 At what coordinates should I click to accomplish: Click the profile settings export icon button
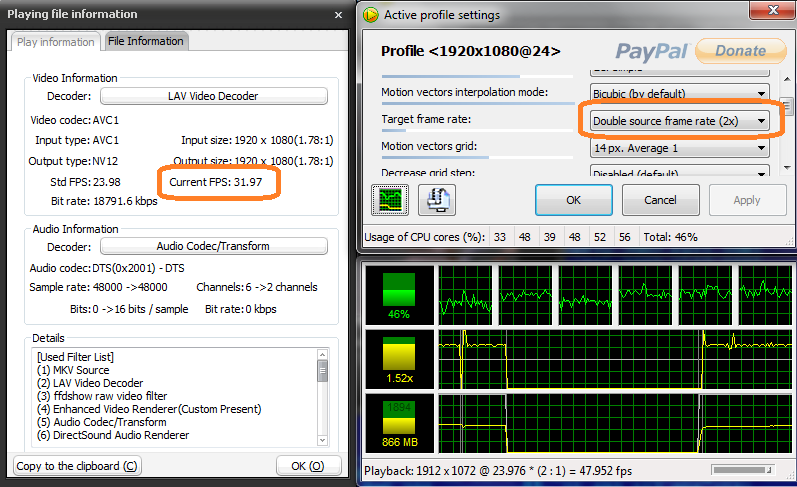tap(436, 200)
